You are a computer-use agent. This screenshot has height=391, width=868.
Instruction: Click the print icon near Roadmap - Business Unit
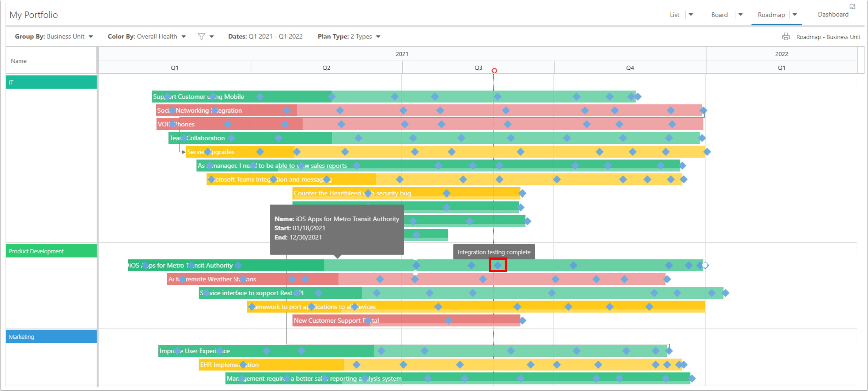(x=786, y=36)
